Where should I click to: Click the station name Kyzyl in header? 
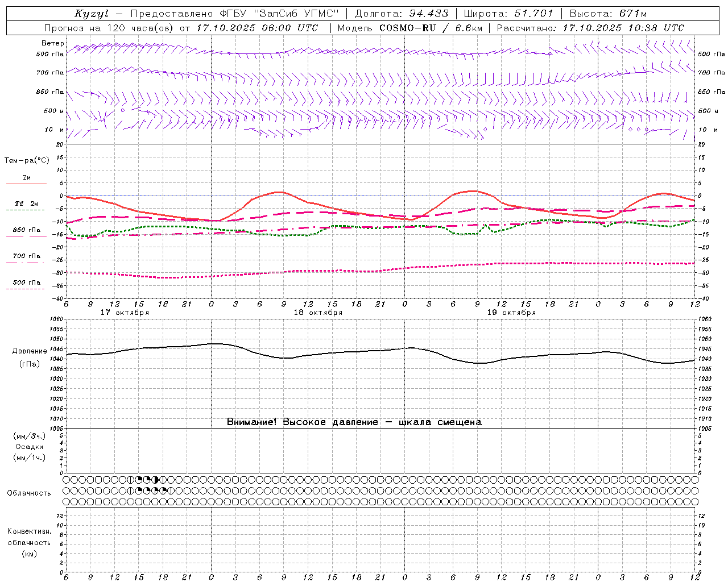(91, 14)
